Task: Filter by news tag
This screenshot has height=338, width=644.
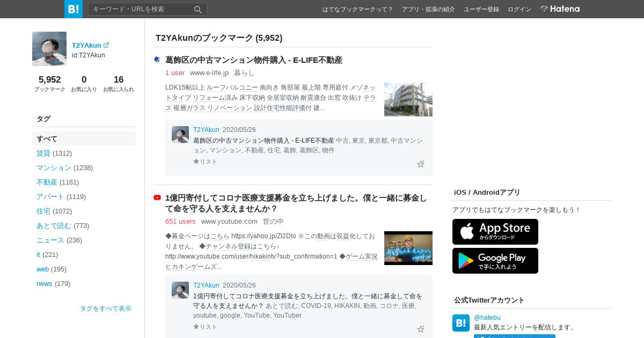Action: [45, 283]
